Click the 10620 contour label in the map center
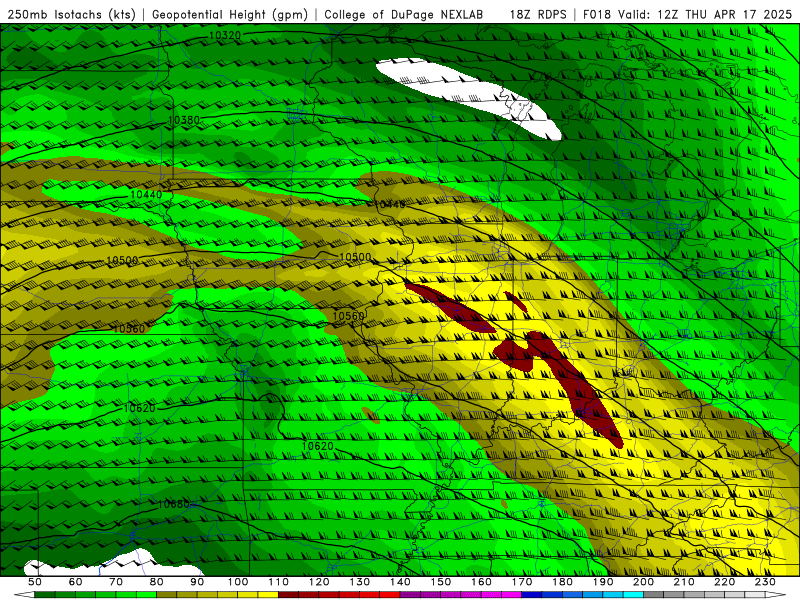800x600 pixels. pos(317,446)
